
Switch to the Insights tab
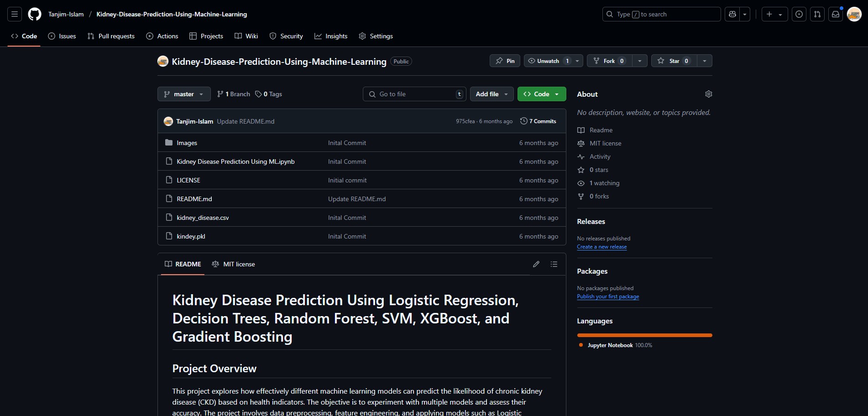(331, 36)
